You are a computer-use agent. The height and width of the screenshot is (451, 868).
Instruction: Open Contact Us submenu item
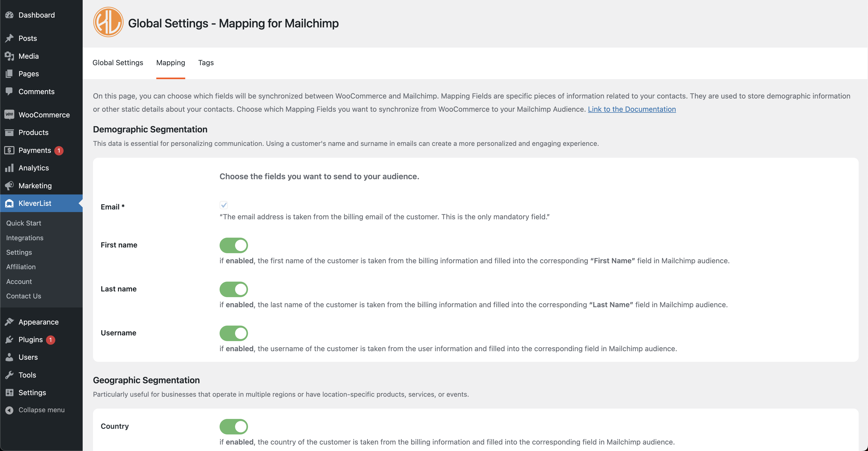[24, 296]
